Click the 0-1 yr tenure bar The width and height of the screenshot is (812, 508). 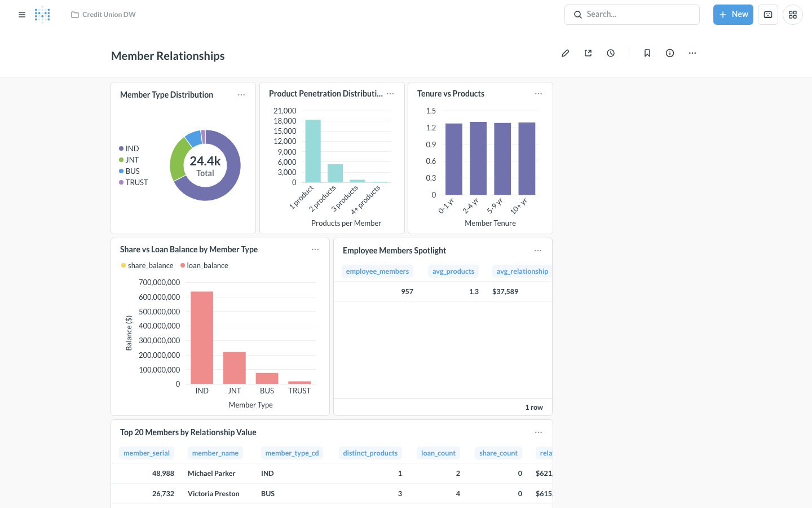tap(454, 159)
